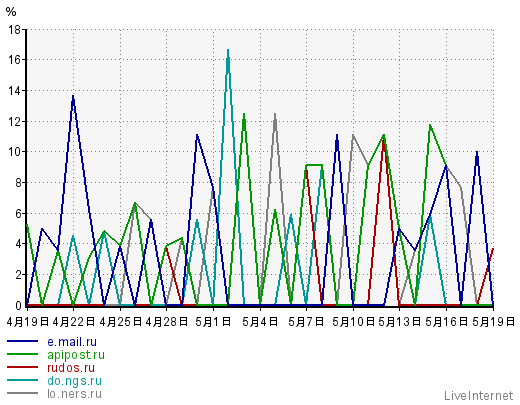Click the dark blue peak near 14 percent
Screen dimensions: 520x405
click(x=73, y=97)
